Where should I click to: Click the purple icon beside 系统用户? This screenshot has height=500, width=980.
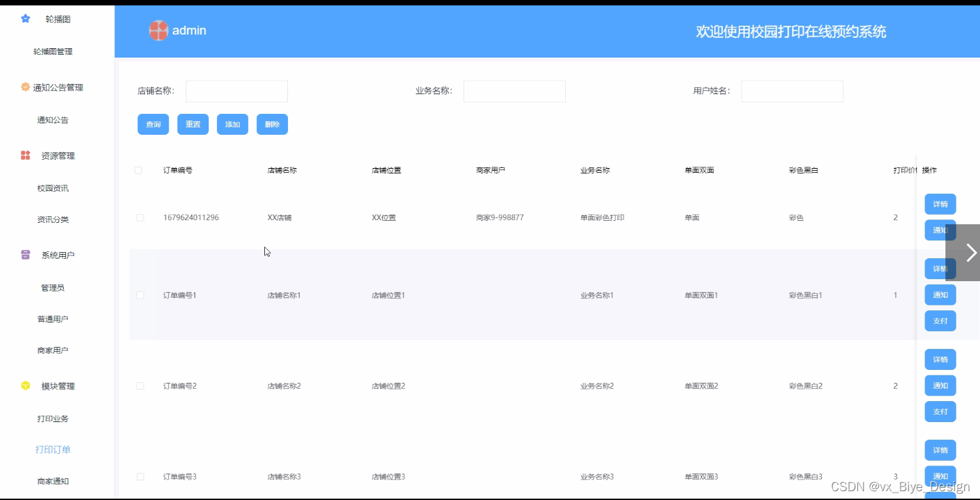[25, 255]
